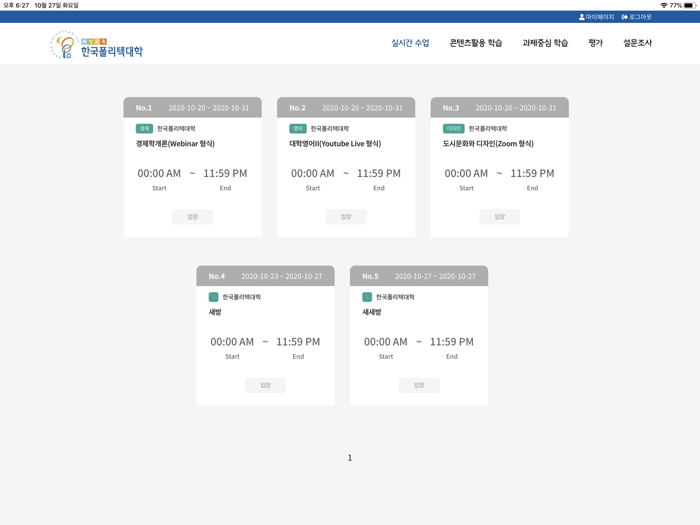
Task: Check the Wi-Fi status icon
Action: pos(664,5)
